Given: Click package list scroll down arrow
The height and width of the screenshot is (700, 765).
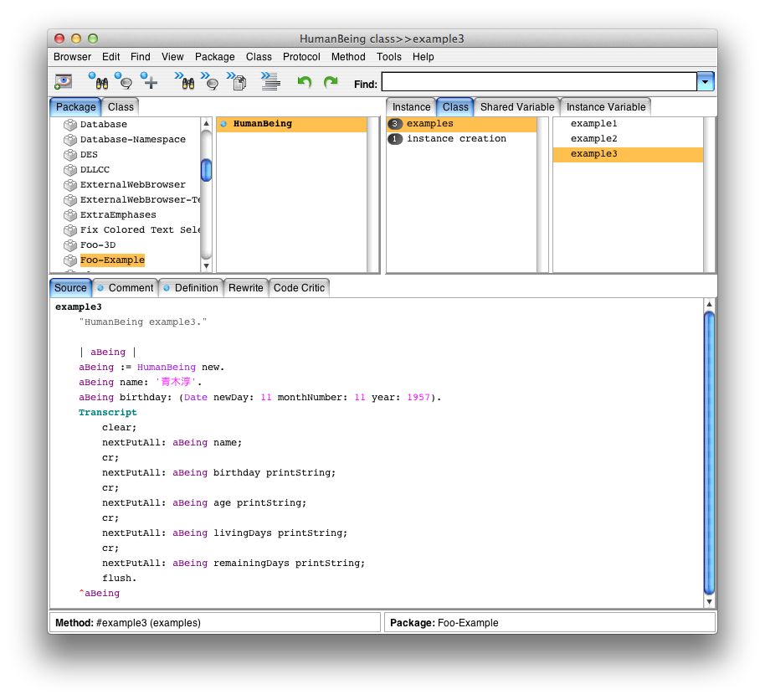Looking at the screenshot, I should [207, 266].
